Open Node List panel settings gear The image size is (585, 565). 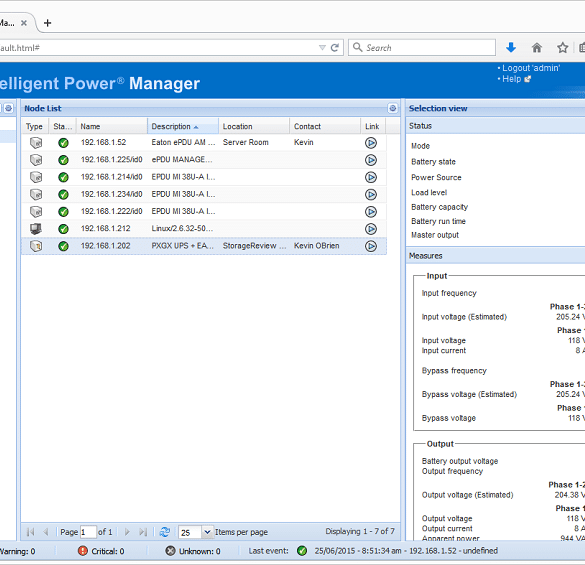[x=392, y=108]
